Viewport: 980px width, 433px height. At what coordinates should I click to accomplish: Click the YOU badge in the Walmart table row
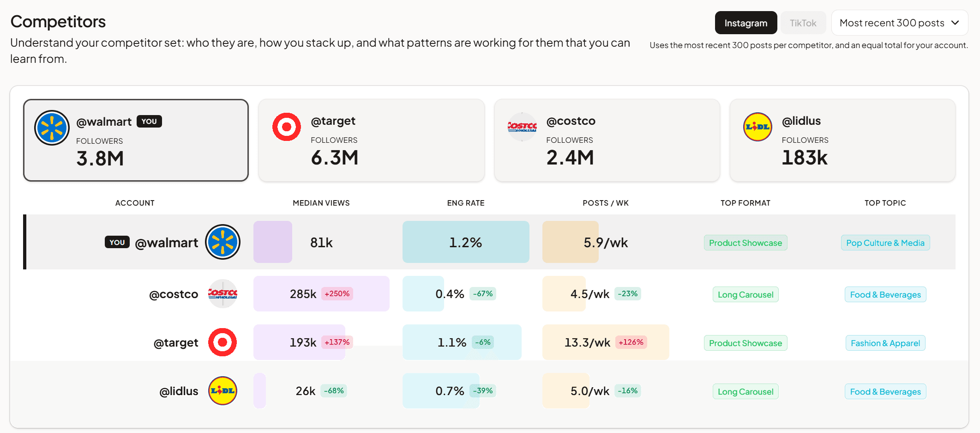117,242
